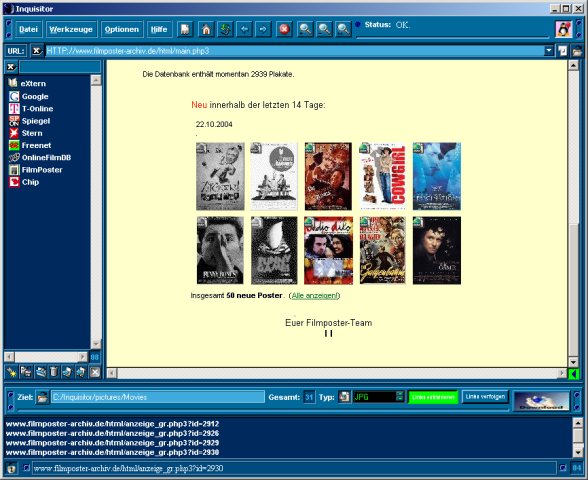Click the new page document icon in toolbar
Viewport: 588px width, 480px height.
tap(185, 29)
